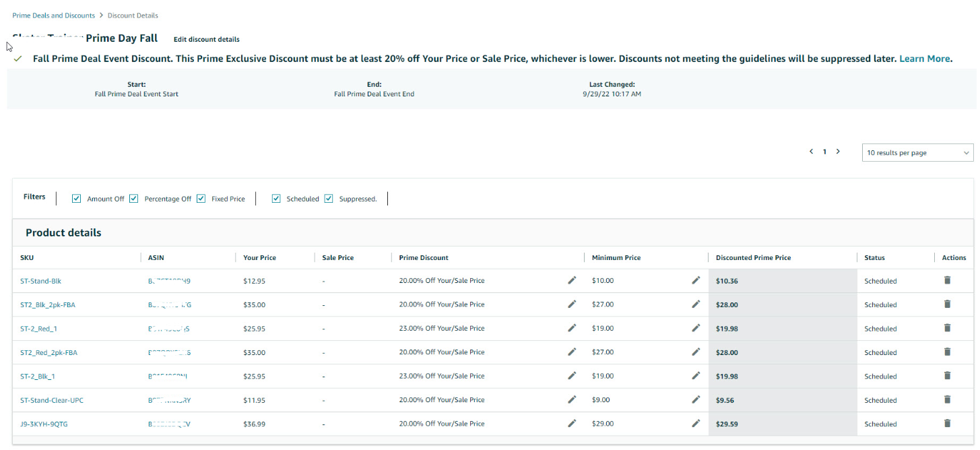This screenshot has width=980, height=450.
Task: Go to previous page arrow
Action: tap(811, 152)
